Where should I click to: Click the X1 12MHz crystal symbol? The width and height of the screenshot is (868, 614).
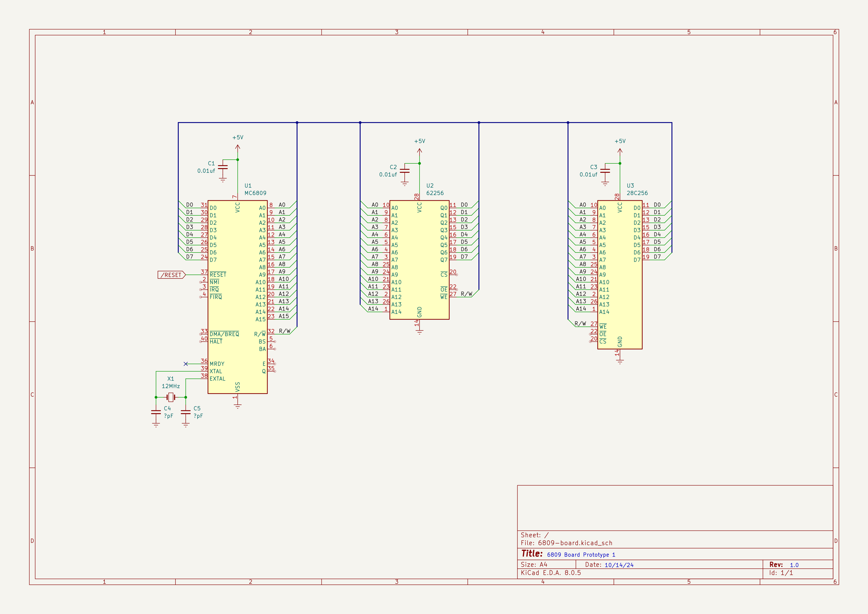pos(171,397)
